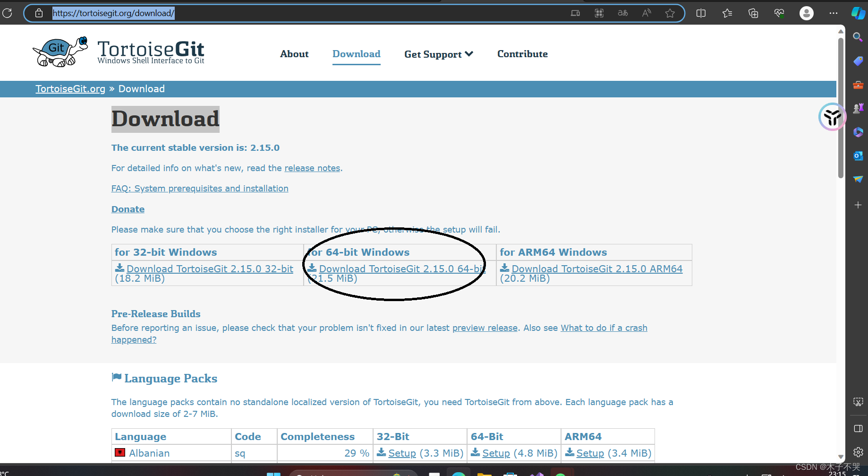Click the TortoiseGit.org breadcrumb link
This screenshot has width=868, height=476.
click(x=70, y=89)
